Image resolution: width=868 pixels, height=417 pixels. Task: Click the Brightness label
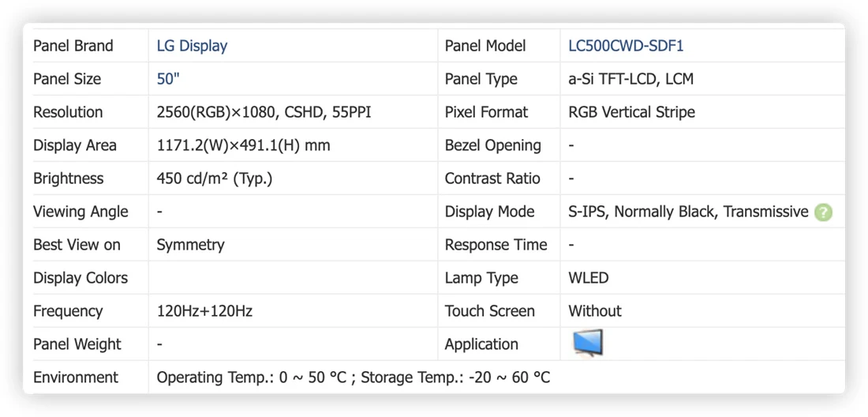(68, 178)
